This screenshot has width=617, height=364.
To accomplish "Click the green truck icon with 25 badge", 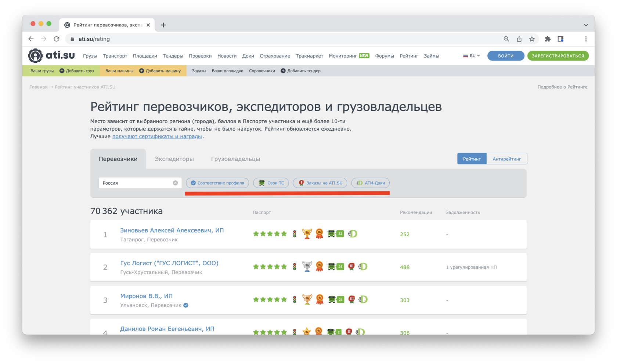I will [336, 267].
